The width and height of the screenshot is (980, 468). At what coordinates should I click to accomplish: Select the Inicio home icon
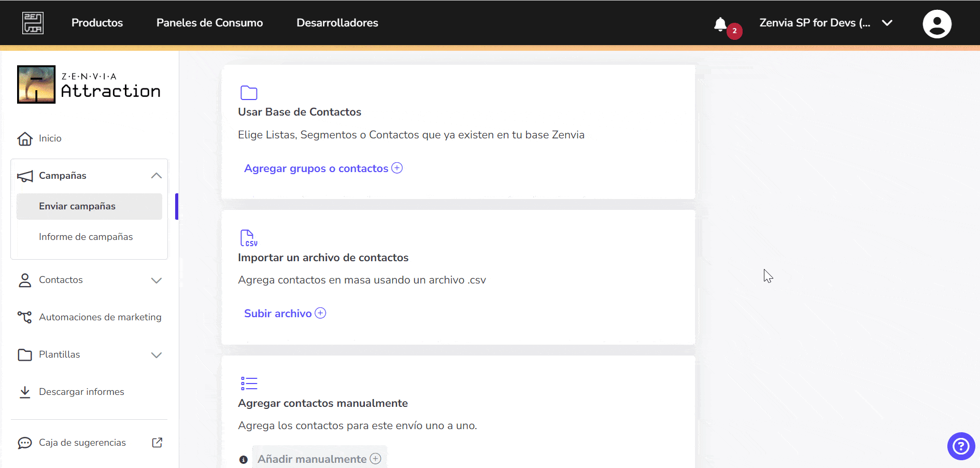(24, 138)
